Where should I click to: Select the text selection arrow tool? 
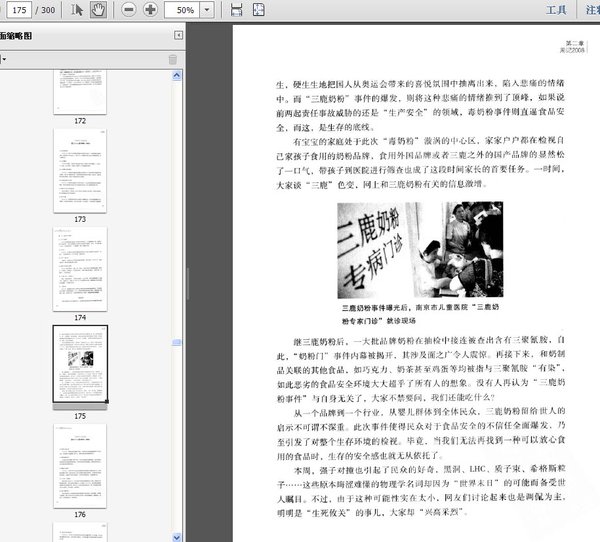coord(74,10)
